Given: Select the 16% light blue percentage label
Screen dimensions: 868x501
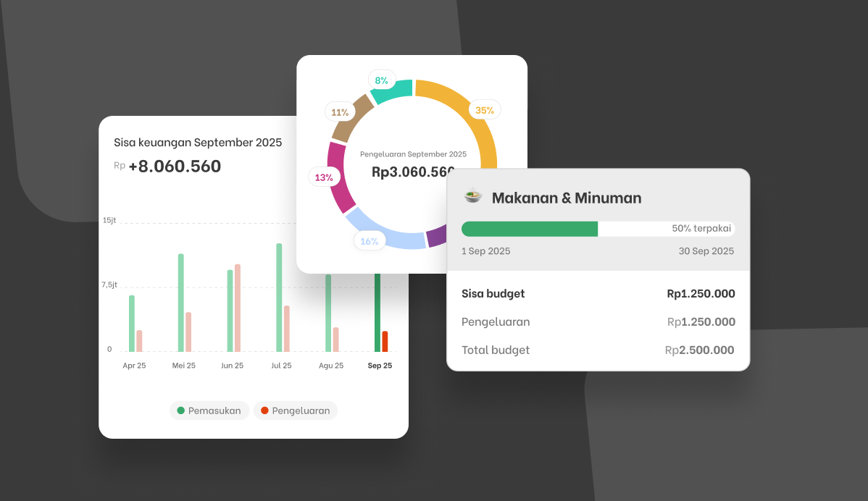Looking at the screenshot, I should pos(370,241).
